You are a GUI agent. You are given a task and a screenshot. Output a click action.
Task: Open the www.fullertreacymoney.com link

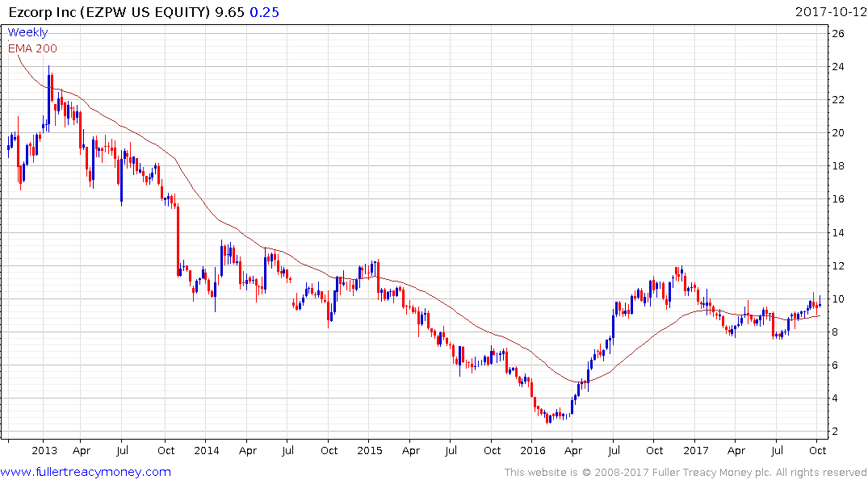coord(86,472)
